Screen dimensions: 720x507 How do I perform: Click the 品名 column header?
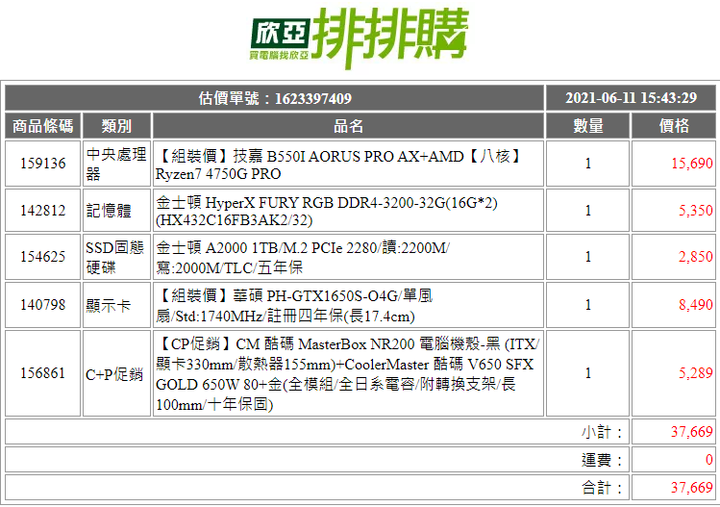coord(348,126)
